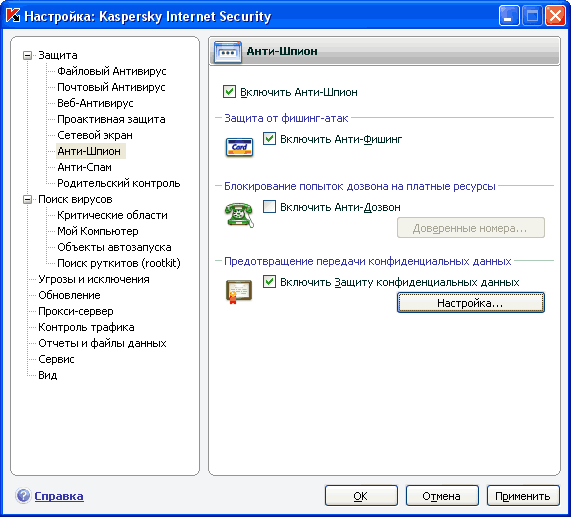Click the Анти-Шпион header window icon
The image size is (571, 517).
coord(228,52)
